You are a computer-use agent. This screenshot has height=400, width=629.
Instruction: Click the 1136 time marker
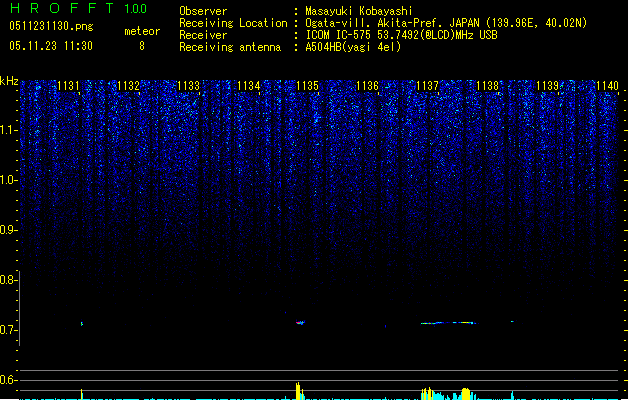pyautogui.click(x=367, y=86)
